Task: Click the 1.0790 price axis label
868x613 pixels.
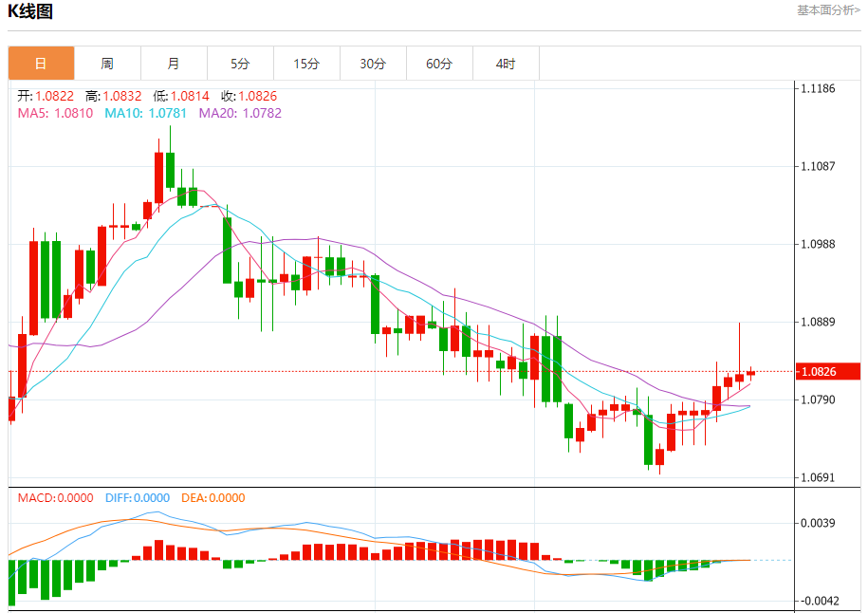Action: click(x=818, y=399)
